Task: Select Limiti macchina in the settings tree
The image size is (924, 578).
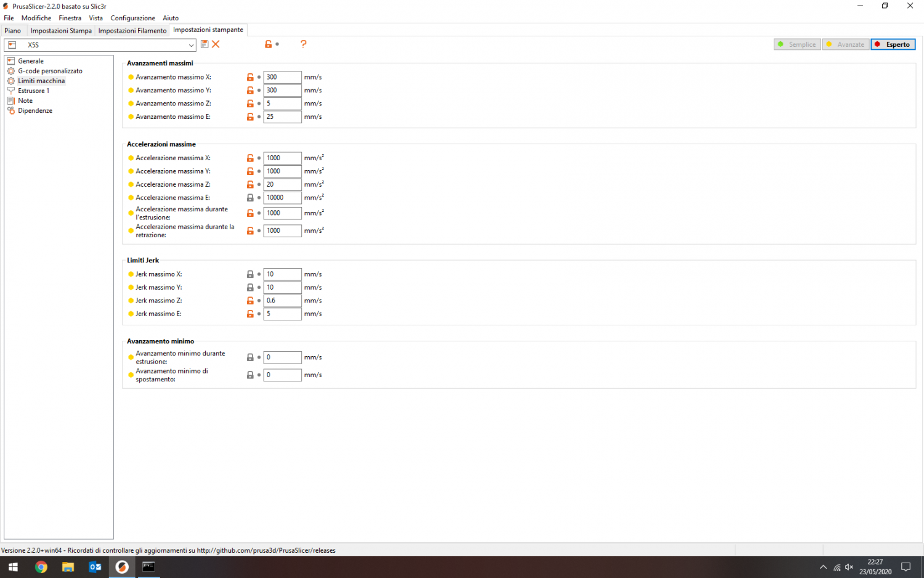Action: pyautogui.click(x=41, y=81)
